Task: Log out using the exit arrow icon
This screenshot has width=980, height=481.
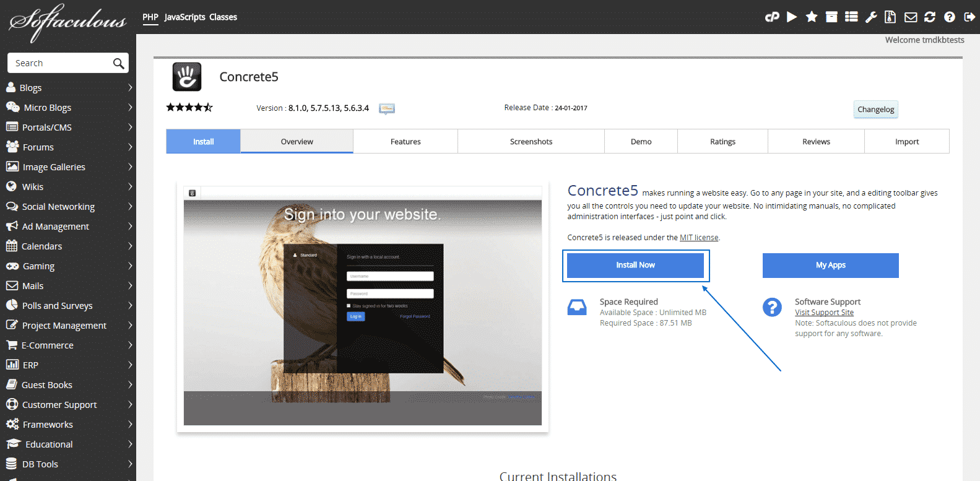Action: click(969, 17)
